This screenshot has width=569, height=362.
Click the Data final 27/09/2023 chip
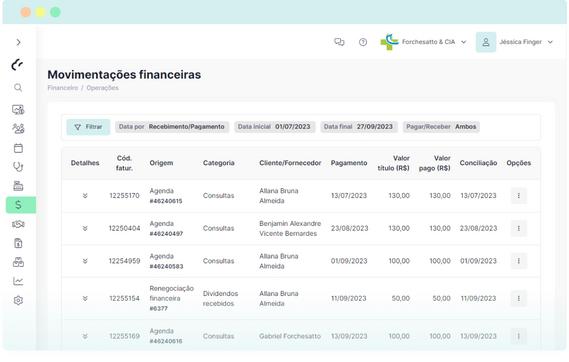(359, 127)
